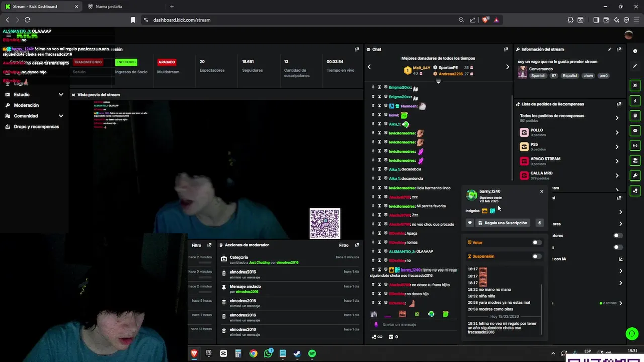
Task: Open the con IA external link icon
Action: pos(621,259)
